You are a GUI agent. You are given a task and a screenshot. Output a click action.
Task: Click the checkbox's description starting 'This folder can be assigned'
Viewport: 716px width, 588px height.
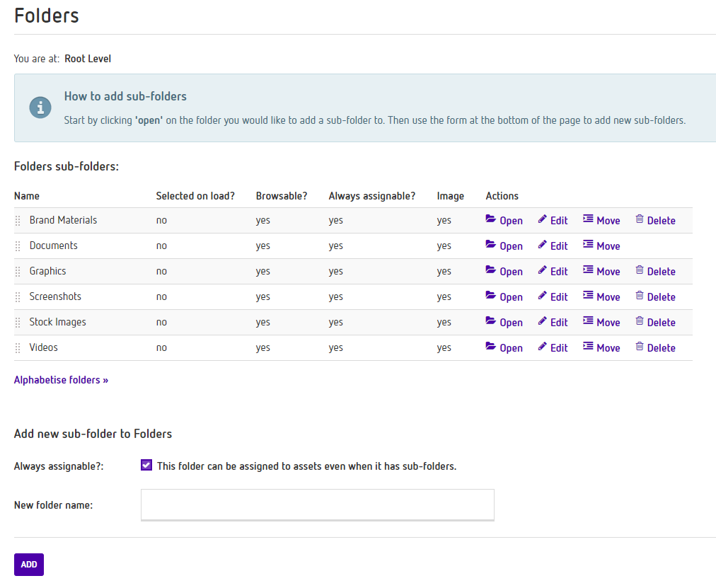[x=307, y=466]
